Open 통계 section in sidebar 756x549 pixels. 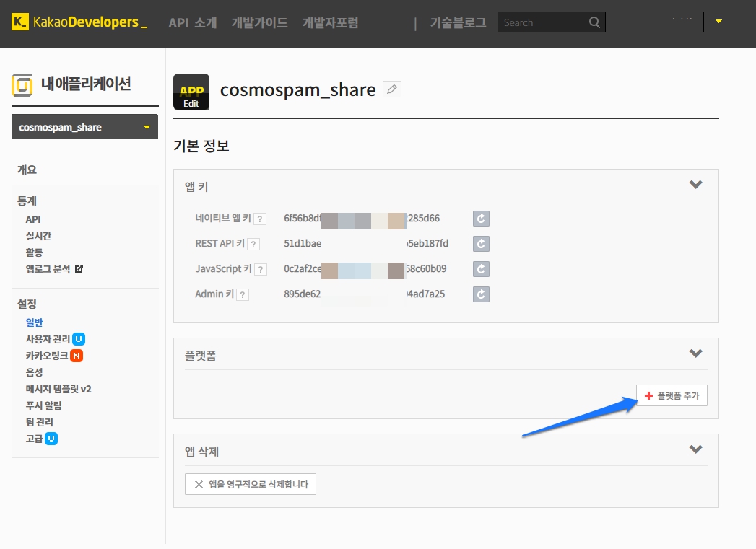(27, 201)
